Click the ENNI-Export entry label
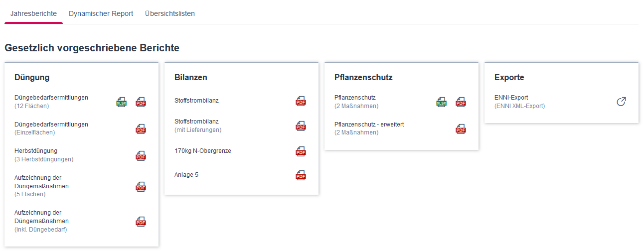The width and height of the screenshot is (644, 251). click(x=511, y=98)
